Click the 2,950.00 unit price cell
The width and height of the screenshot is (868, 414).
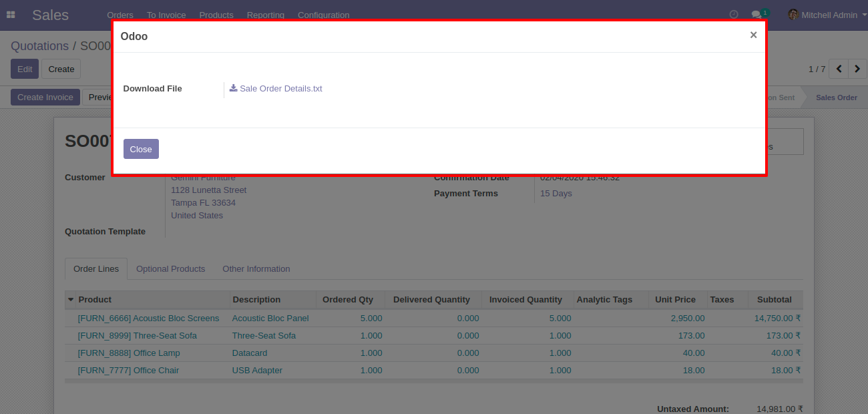coord(688,319)
